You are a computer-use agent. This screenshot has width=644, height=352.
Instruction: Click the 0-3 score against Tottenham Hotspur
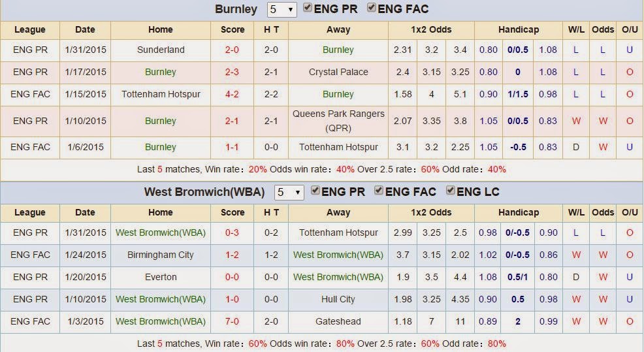pyautogui.click(x=232, y=232)
